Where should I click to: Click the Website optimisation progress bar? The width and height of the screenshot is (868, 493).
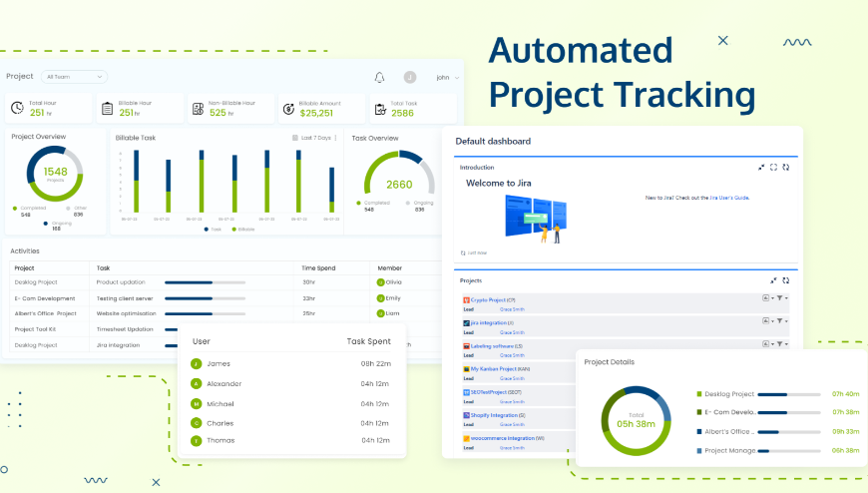pos(205,314)
